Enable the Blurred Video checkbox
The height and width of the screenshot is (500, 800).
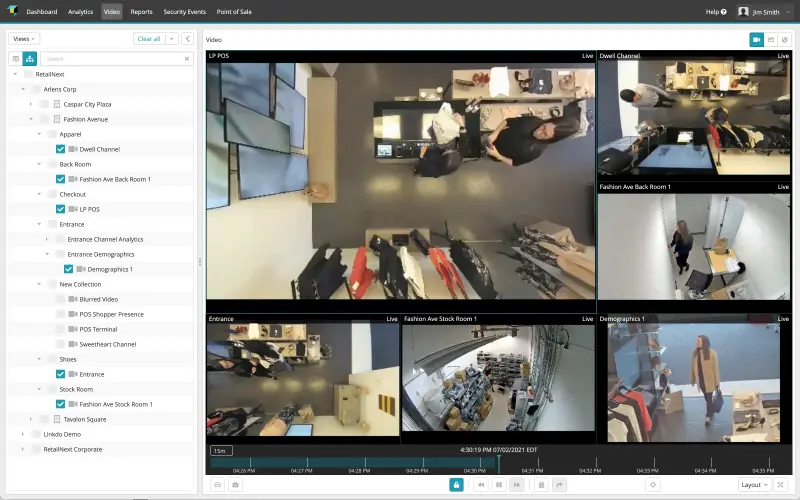(x=61, y=299)
